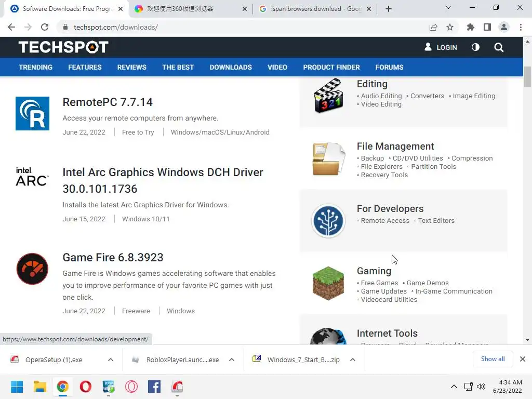
Task: Click the page vertical scrollbar thumb
Action: pos(527,77)
